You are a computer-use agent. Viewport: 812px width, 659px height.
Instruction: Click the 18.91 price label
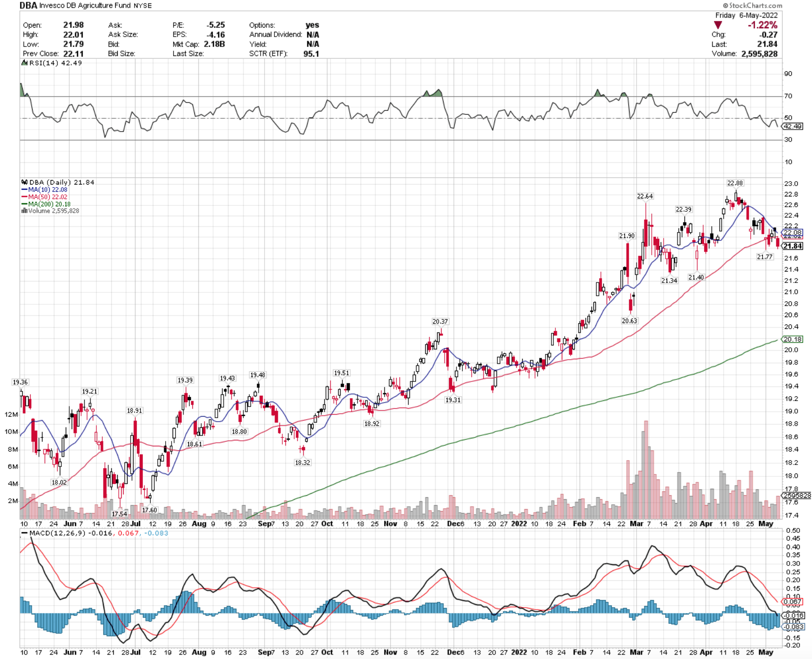pyautogui.click(x=134, y=411)
